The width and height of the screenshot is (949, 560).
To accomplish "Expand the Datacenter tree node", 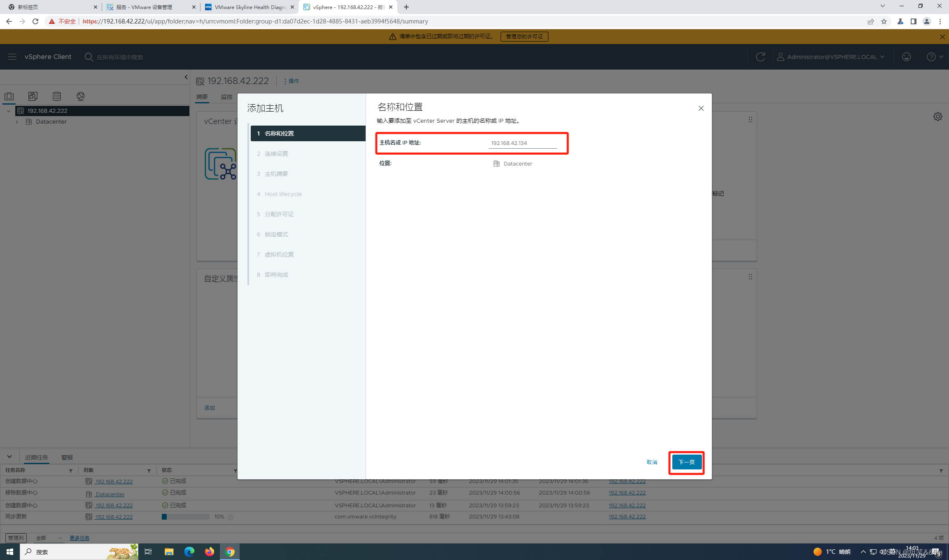I will tap(17, 122).
